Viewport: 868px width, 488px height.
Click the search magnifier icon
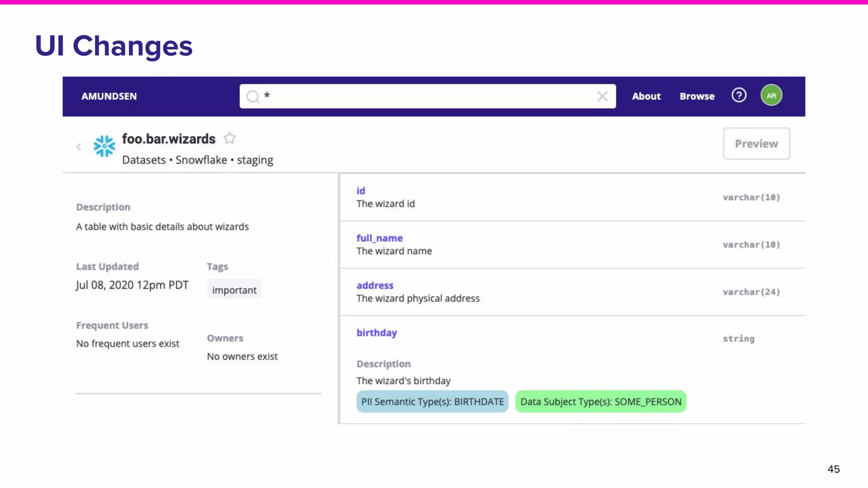pos(253,97)
